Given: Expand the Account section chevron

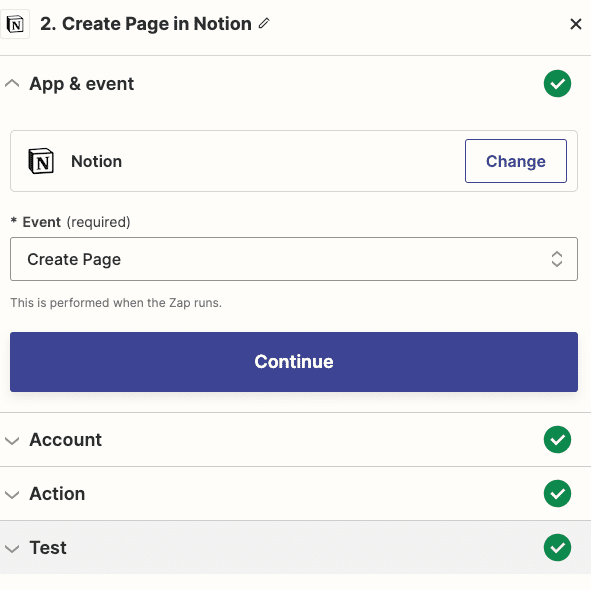Looking at the screenshot, I should point(12,440).
